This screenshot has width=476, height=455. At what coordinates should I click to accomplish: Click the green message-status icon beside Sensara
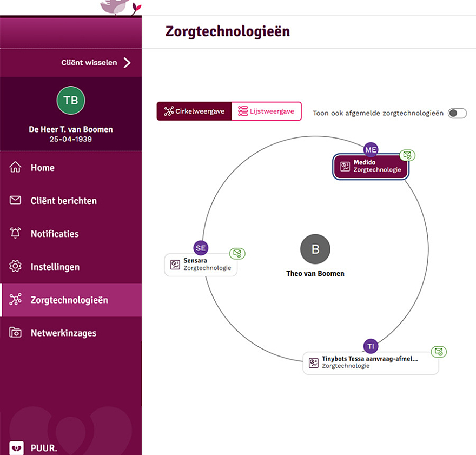pyautogui.click(x=237, y=253)
